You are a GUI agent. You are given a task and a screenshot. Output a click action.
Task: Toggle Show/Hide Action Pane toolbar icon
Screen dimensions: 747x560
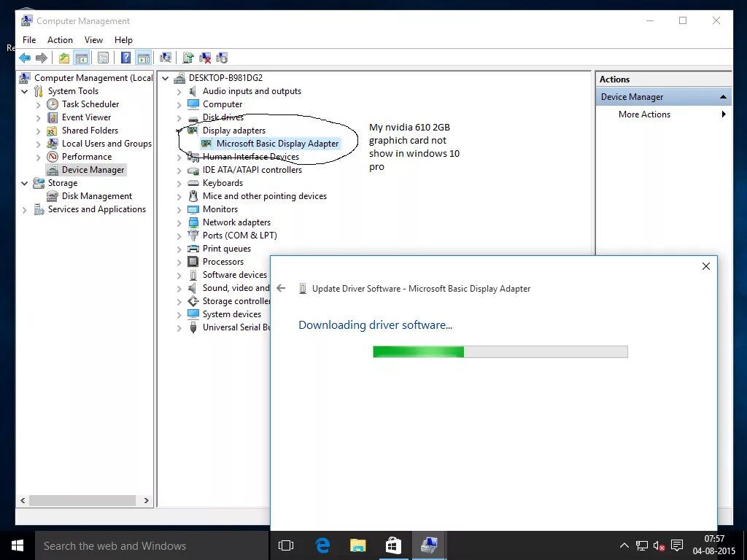(x=144, y=58)
